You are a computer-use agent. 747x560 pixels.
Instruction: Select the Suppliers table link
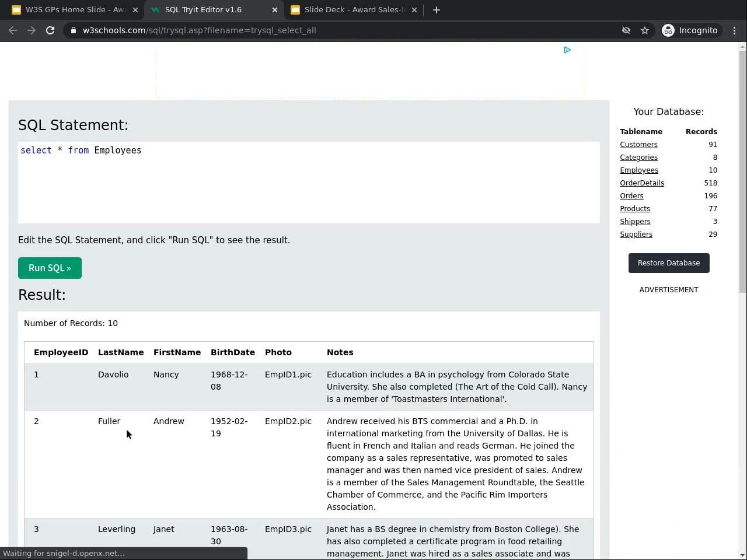(x=636, y=235)
